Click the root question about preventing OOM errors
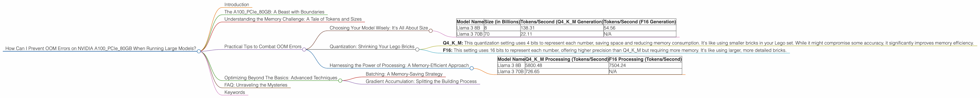 coord(100,49)
